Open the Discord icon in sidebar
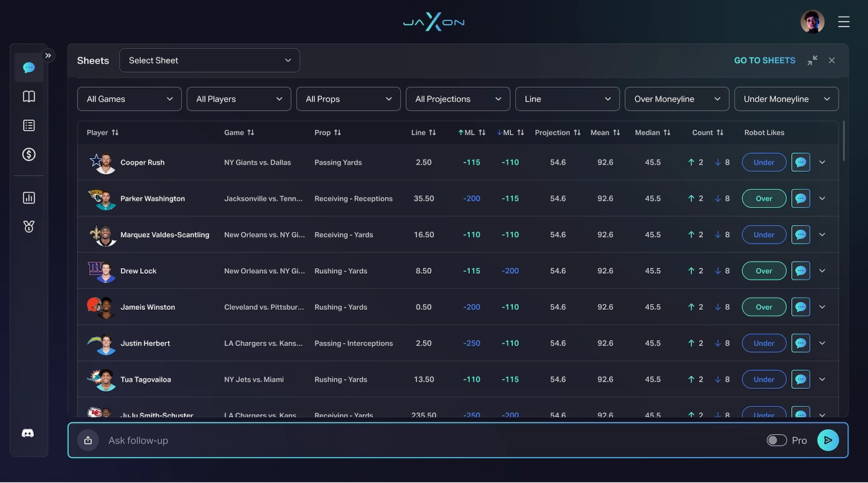This screenshot has height=483, width=868. [28, 433]
